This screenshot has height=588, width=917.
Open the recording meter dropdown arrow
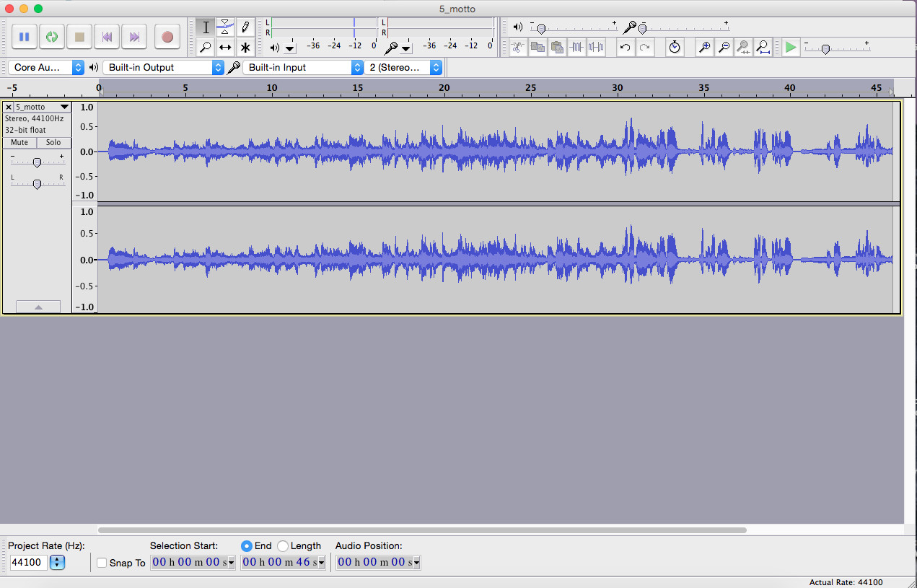coord(405,49)
